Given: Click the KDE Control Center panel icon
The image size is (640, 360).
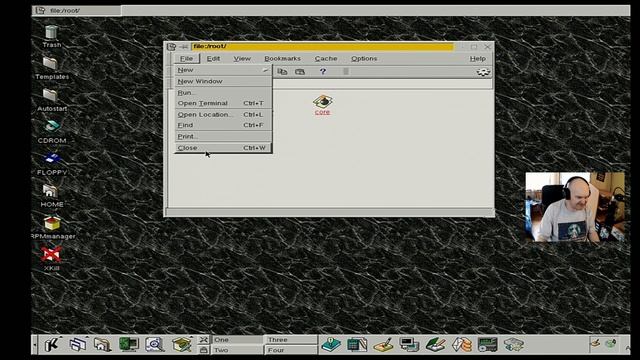Looking at the screenshot, I should click(129, 345).
